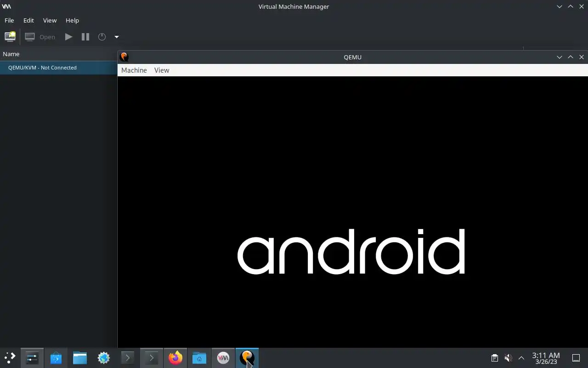Switch to Virtual Machine Manager taskbar entry
The image size is (588, 368).
[223, 358]
